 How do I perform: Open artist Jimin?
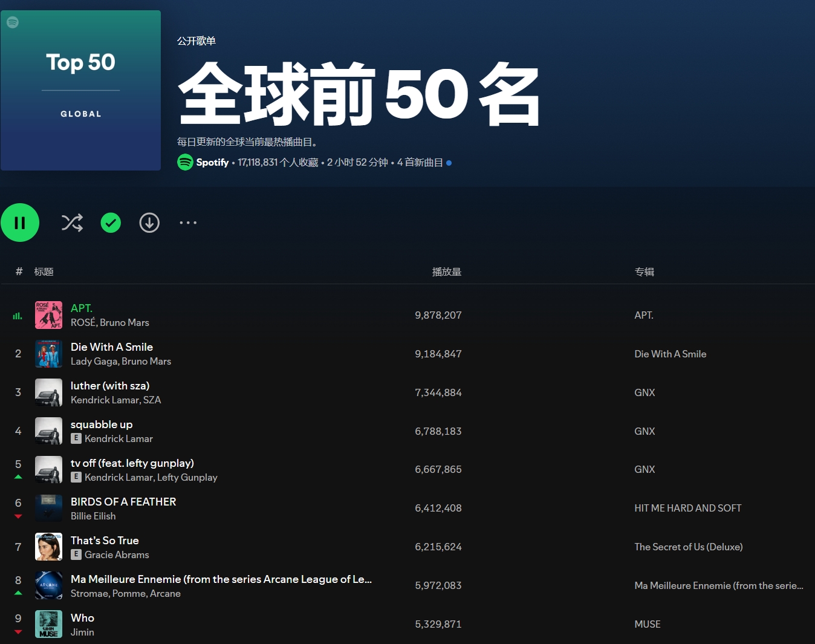pos(82,633)
